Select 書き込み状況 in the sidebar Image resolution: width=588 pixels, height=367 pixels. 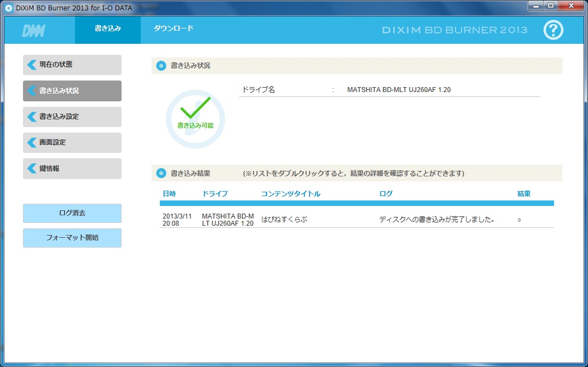pyautogui.click(x=72, y=90)
